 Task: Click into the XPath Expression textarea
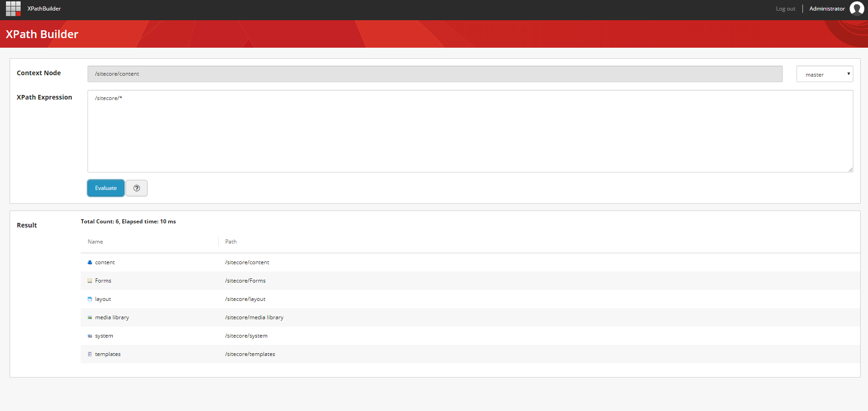pos(470,131)
